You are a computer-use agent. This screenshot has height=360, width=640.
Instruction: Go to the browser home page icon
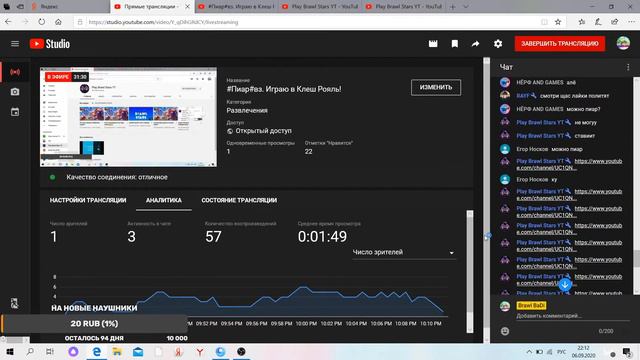click(58, 22)
